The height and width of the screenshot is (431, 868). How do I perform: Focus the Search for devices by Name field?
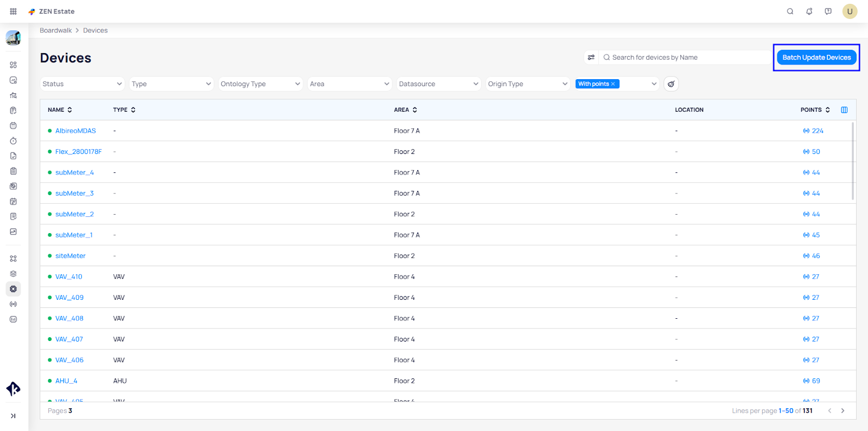[686, 57]
